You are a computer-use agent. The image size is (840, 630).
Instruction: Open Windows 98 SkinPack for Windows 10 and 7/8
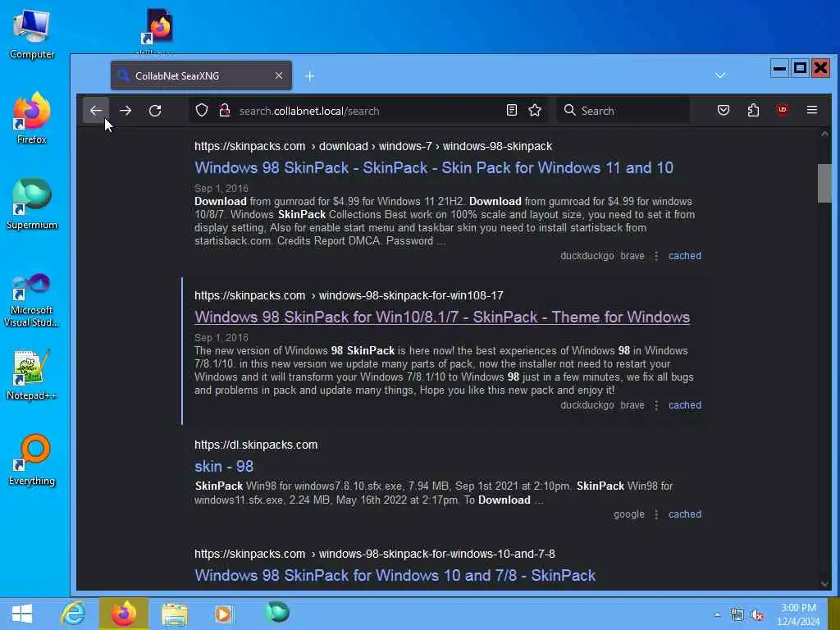(x=395, y=575)
